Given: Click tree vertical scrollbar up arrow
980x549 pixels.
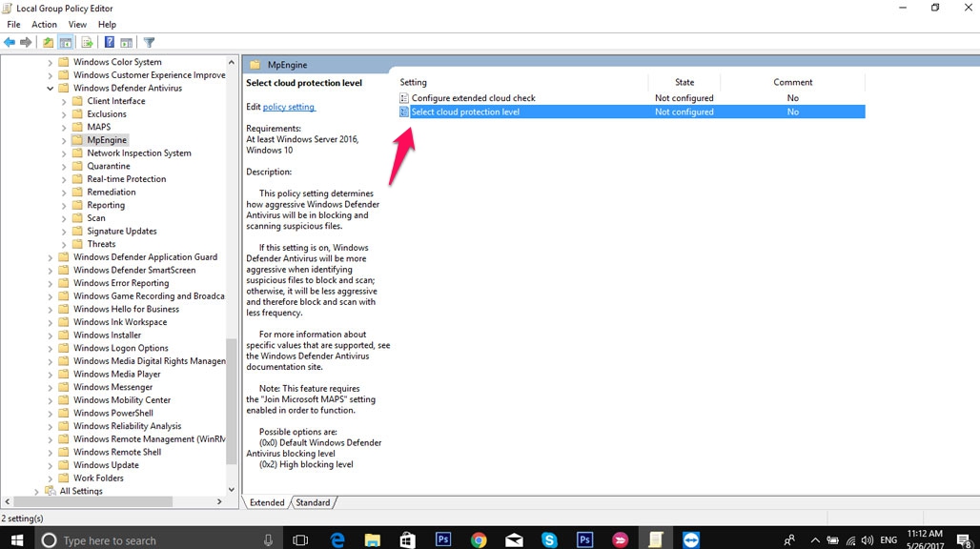Looking at the screenshot, I should click(232, 63).
